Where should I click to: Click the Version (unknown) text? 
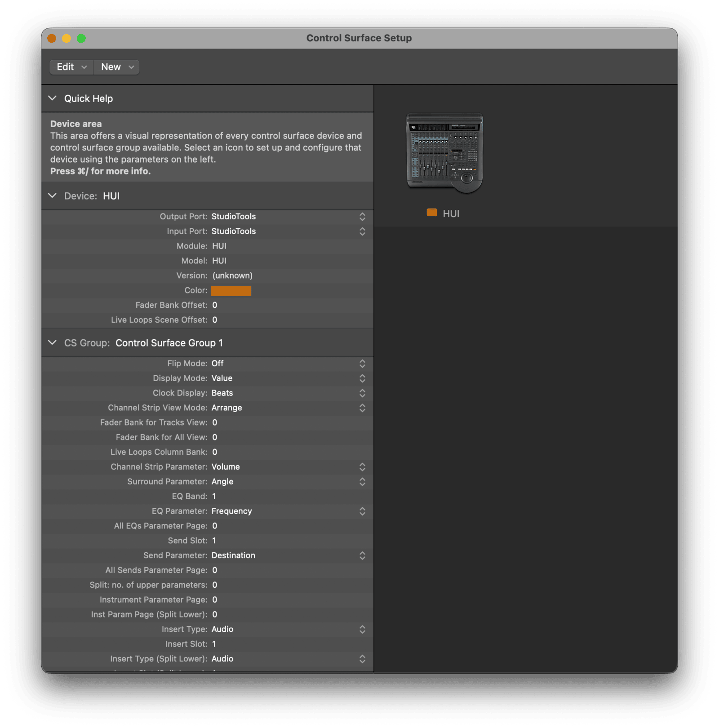click(232, 275)
